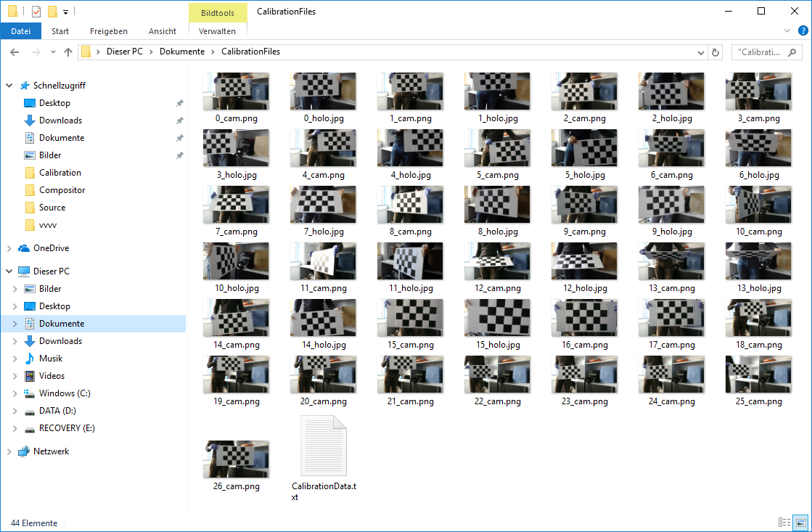This screenshot has width=812, height=532.
Task: Select Videos in navigation pane
Action: click(x=52, y=376)
